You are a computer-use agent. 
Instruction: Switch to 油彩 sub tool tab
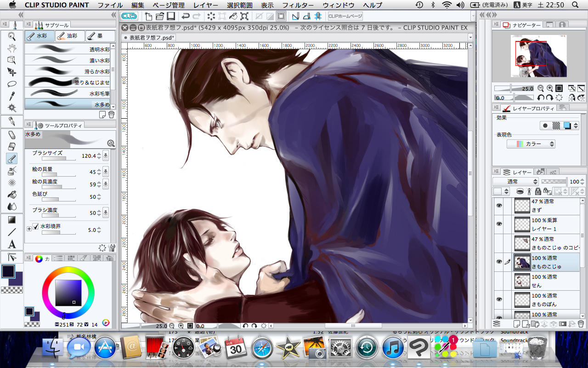pos(69,36)
